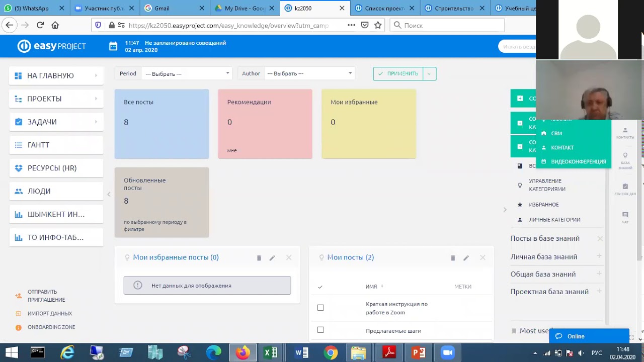The image size is (644, 362).
Task: Close the 'Мои посты' module
Action: pyautogui.click(x=482, y=257)
